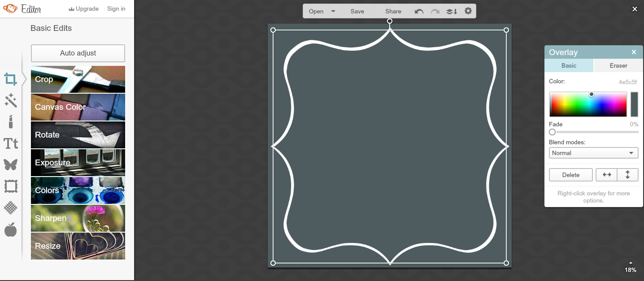Open the Text tool tab
Screen dimensions: 644x281
11,143
